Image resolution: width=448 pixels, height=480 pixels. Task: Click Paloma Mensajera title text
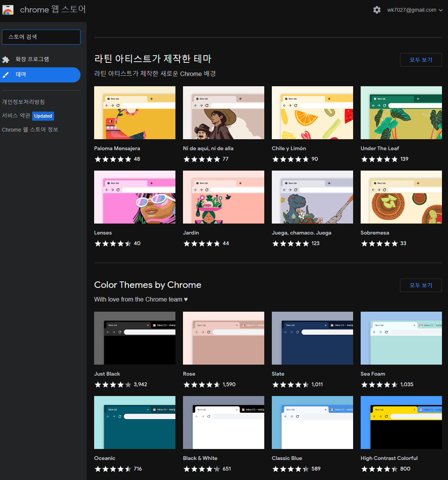[117, 148]
